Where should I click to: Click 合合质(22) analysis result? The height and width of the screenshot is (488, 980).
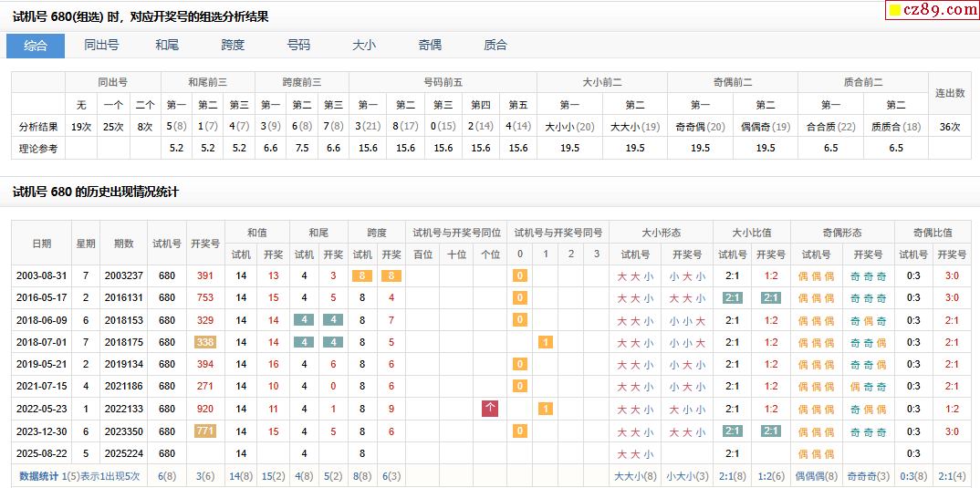(x=830, y=127)
